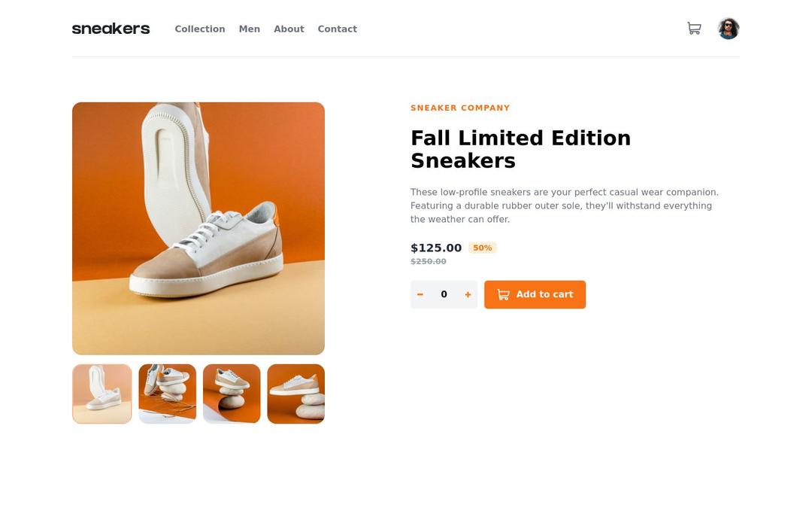Click the user profile avatar
812x508 pixels.
[729, 29]
